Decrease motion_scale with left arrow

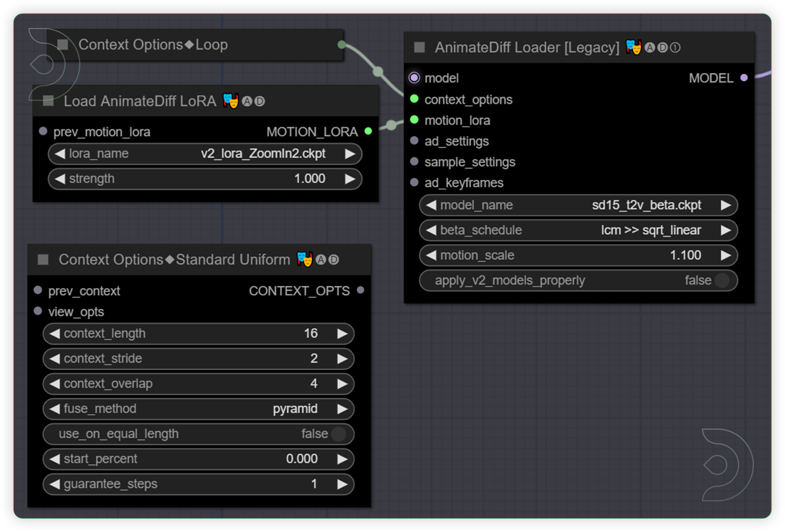pos(431,255)
